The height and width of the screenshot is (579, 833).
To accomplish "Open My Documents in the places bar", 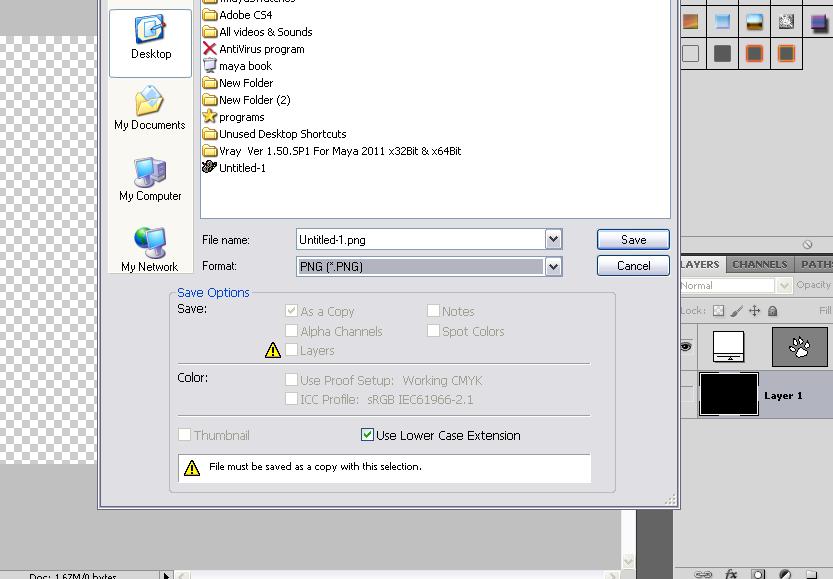I will tap(150, 108).
